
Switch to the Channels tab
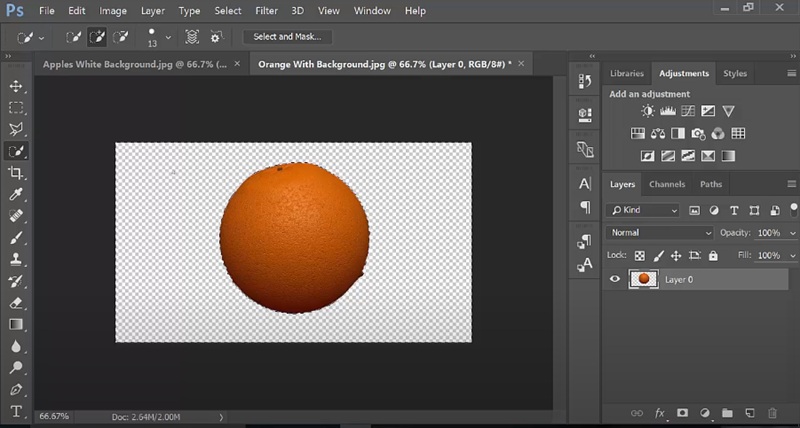point(667,184)
